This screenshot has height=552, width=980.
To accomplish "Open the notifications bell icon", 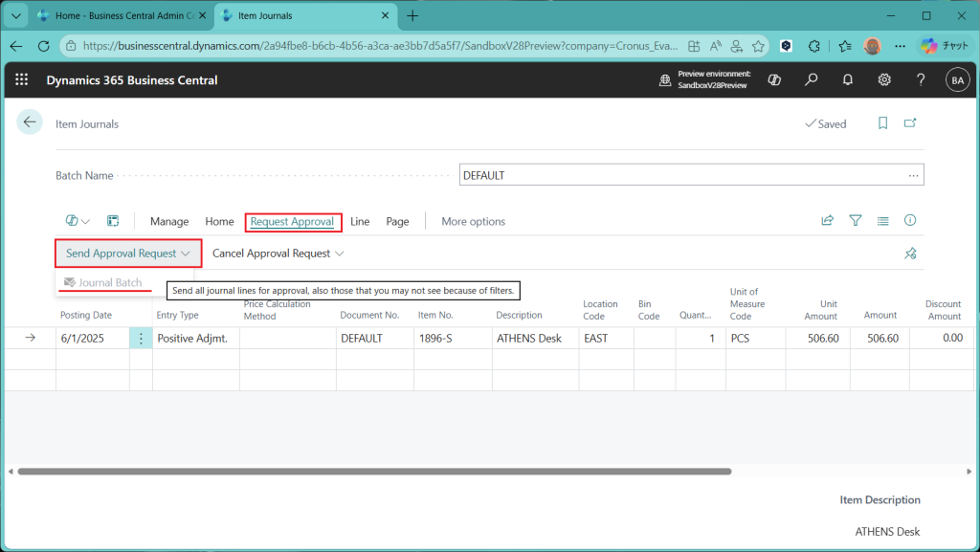I will tap(848, 80).
